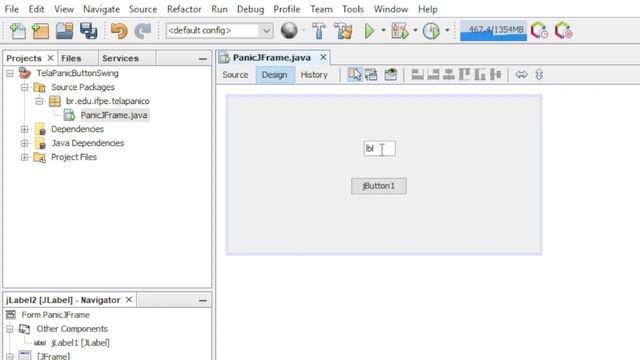Expand the Java Dependencies node
Screen dimensions: 640x360
[x=24, y=143]
